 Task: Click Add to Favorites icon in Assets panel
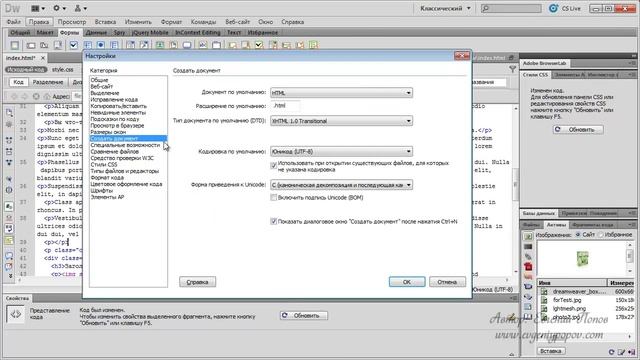(631, 351)
